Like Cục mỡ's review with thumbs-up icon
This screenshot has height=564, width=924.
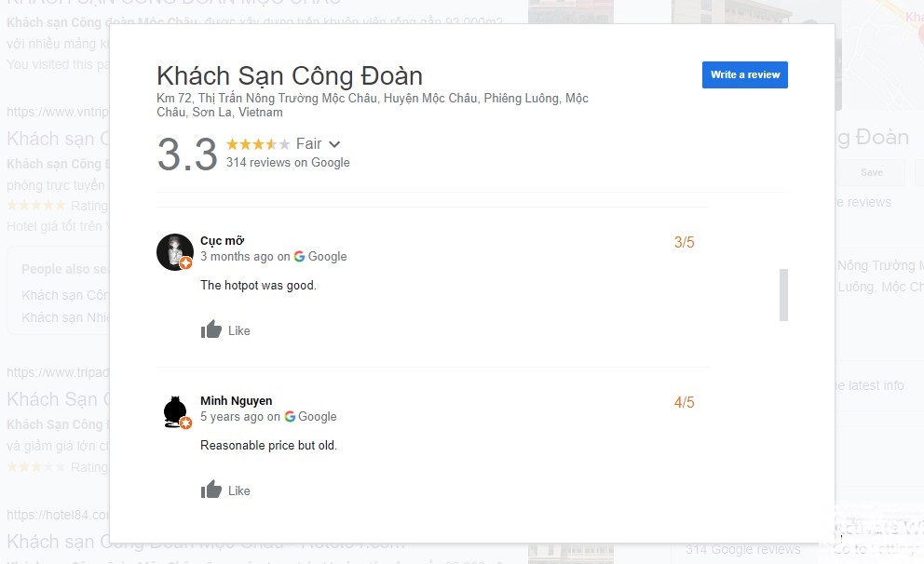[x=211, y=329]
